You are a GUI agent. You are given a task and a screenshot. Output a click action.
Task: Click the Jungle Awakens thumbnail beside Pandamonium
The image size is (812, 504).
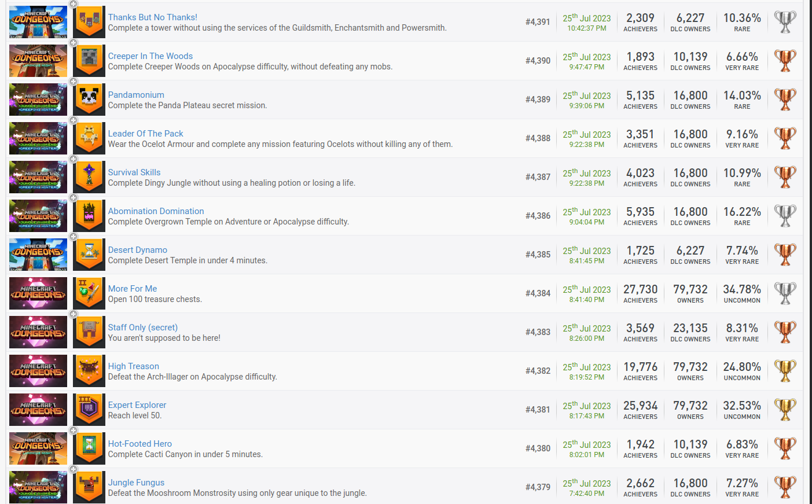coord(38,100)
